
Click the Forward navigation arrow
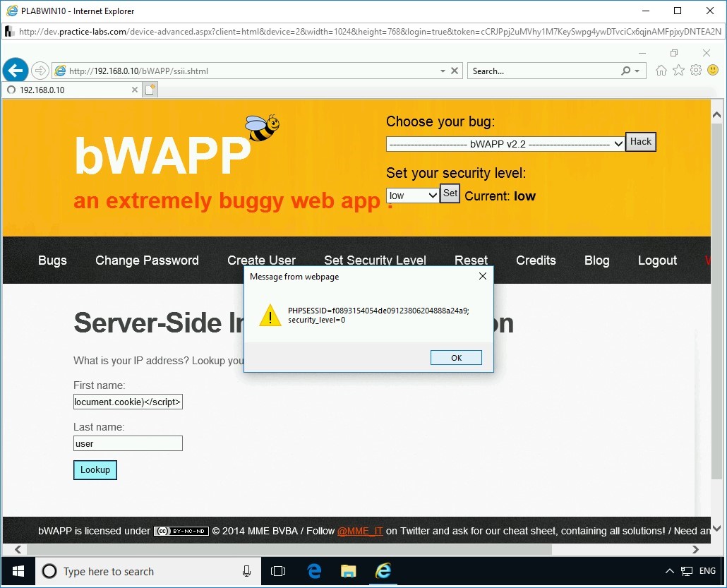[42, 70]
